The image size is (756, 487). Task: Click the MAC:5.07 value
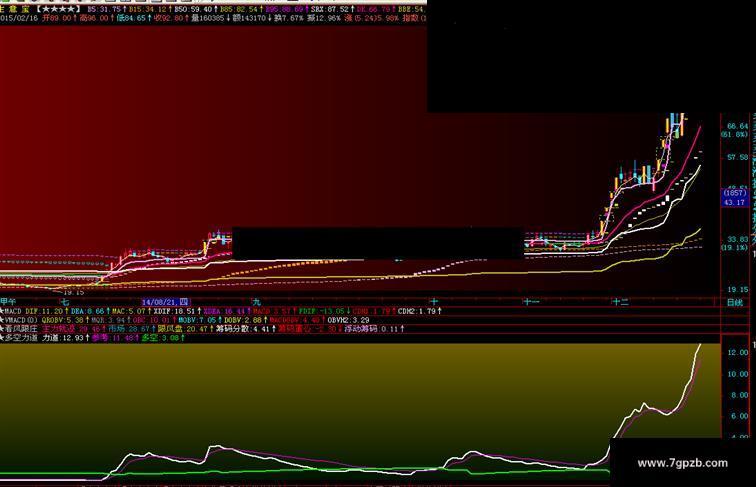128,311
